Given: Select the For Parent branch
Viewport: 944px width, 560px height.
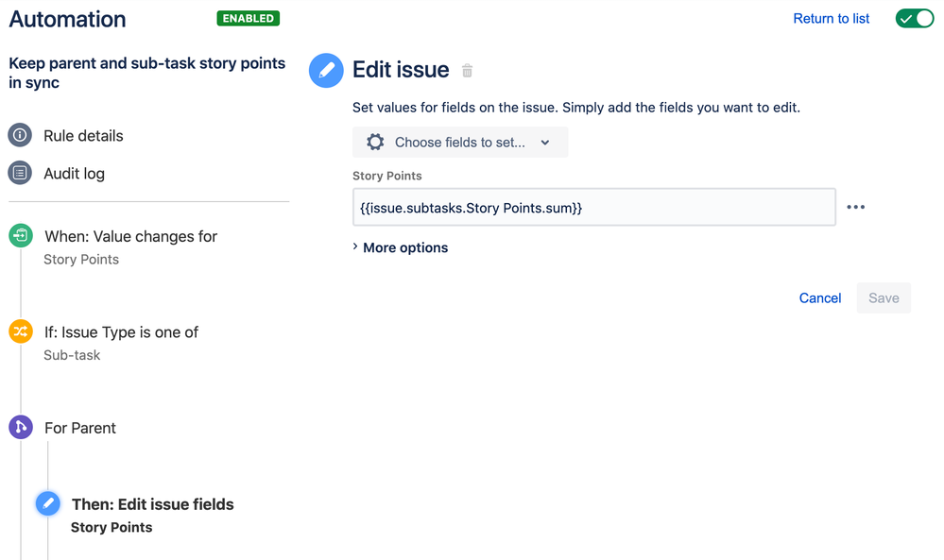Looking at the screenshot, I should click(x=80, y=428).
